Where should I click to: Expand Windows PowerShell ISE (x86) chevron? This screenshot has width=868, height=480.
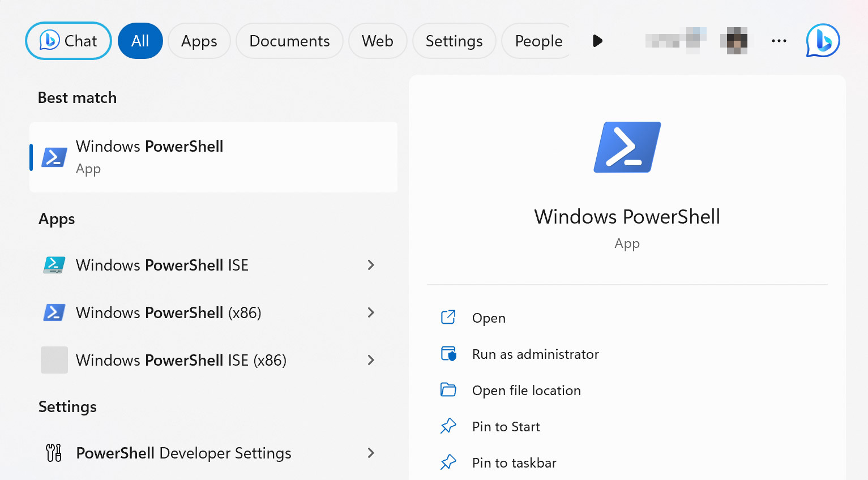(x=371, y=360)
